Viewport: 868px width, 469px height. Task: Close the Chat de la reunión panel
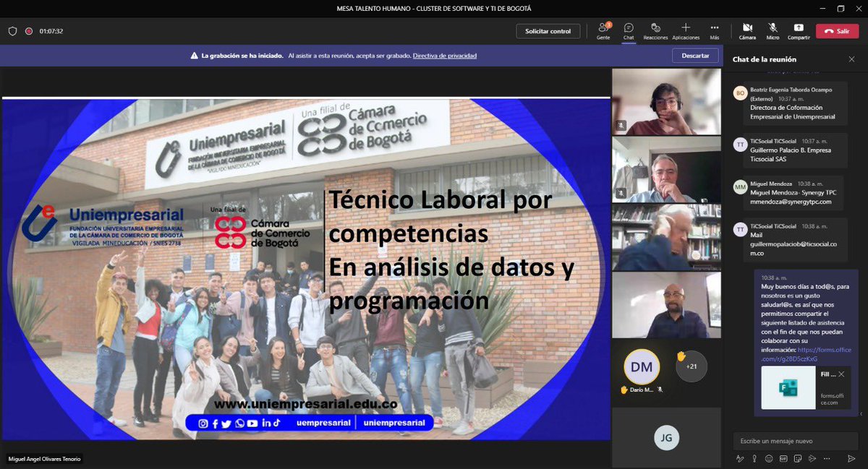[x=851, y=59]
